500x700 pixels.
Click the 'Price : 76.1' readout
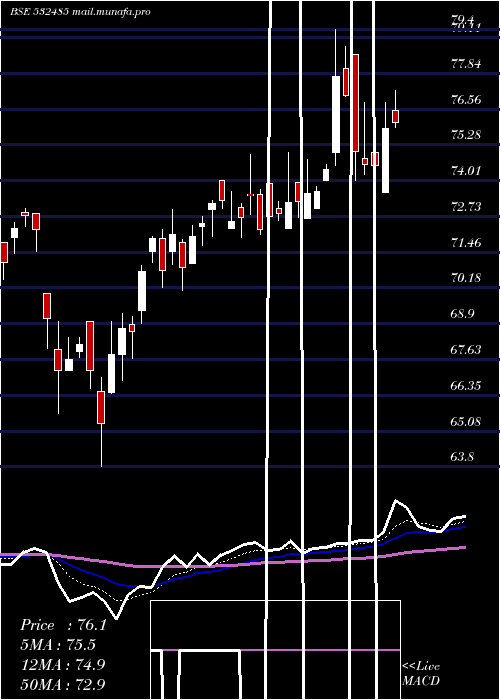tap(64, 625)
